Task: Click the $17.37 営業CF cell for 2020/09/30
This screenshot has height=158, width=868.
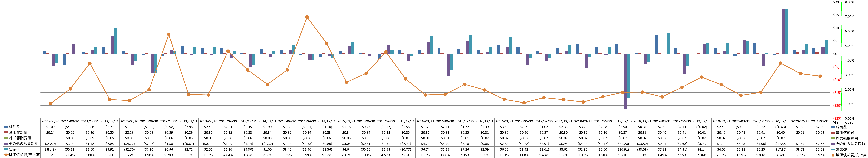Action: coord(780,149)
